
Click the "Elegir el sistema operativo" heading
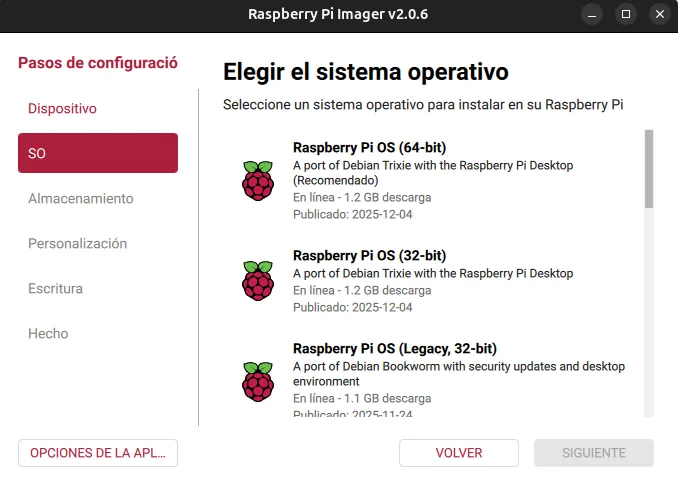click(x=365, y=72)
